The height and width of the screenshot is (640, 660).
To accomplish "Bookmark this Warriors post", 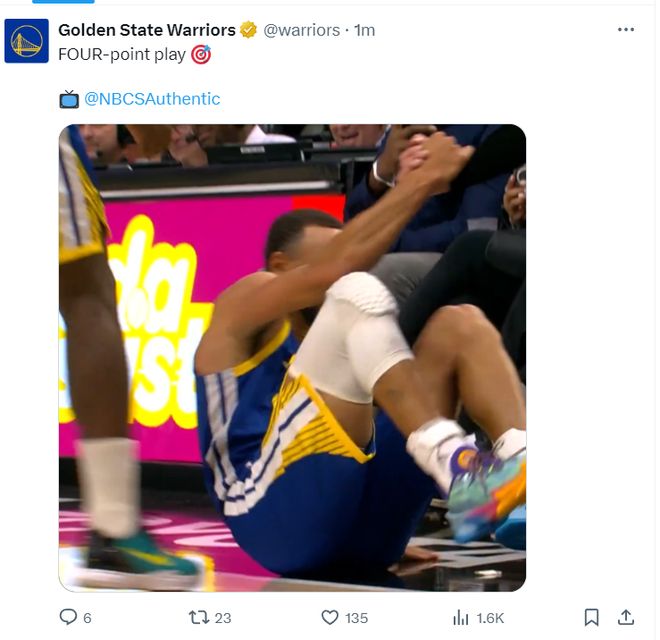I will (592, 617).
